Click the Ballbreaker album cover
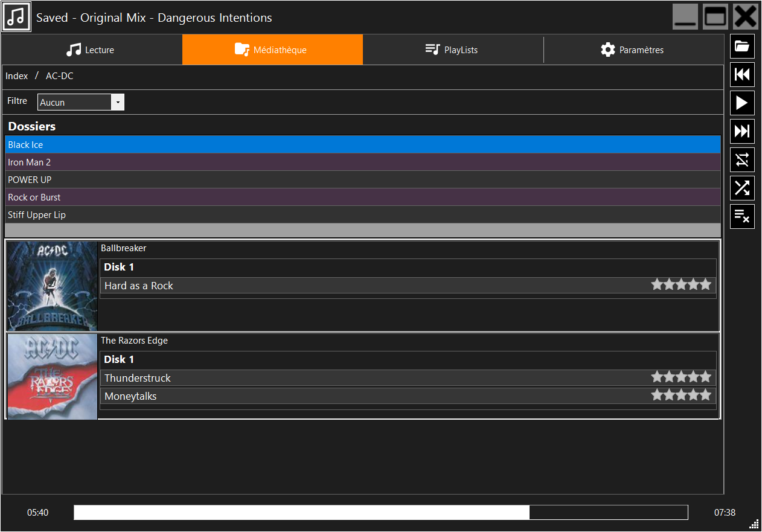 tap(53, 286)
